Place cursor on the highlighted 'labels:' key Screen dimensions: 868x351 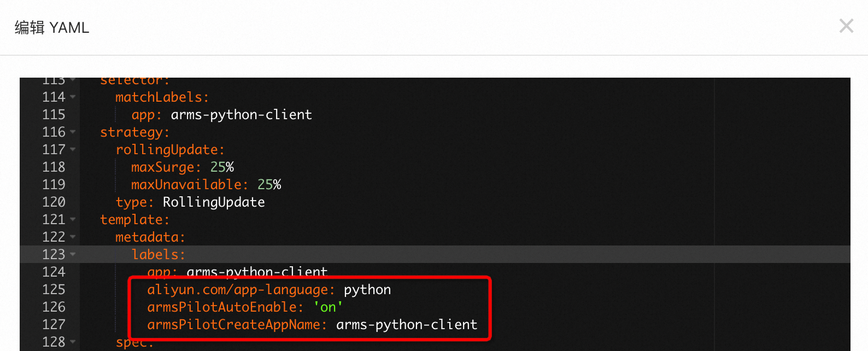159,255
